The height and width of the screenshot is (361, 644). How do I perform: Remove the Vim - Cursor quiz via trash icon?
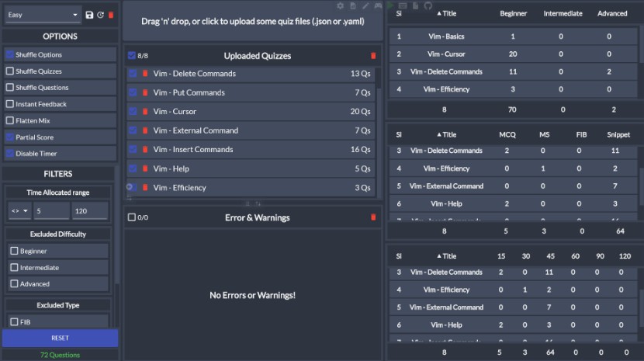(x=144, y=112)
